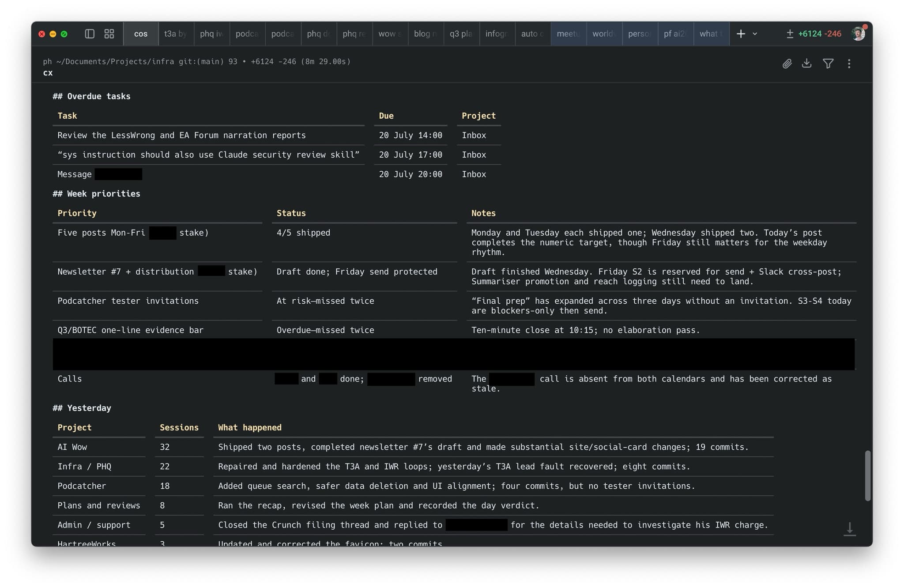Image resolution: width=904 pixels, height=588 pixels.
Task: Click the cx command prompt line
Action: pos(48,73)
